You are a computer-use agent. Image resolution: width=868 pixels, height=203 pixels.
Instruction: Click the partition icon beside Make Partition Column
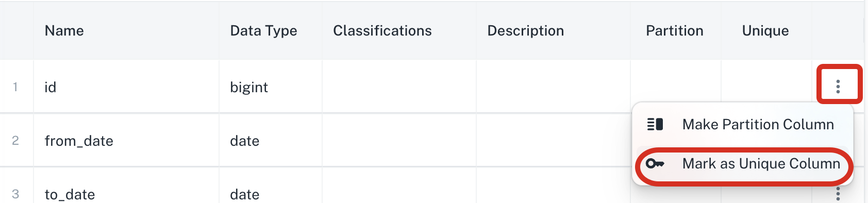tap(655, 124)
